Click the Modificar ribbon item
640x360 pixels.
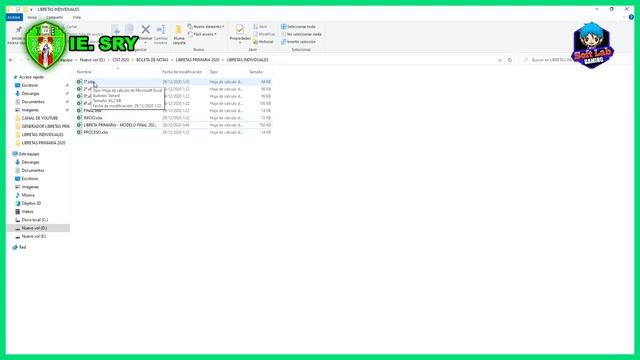pyautogui.click(x=264, y=34)
